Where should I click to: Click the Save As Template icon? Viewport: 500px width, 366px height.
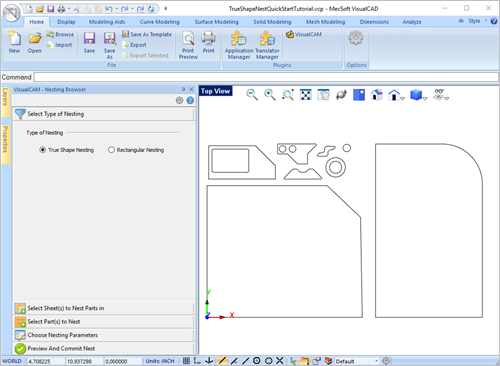click(x=125, y=34)
